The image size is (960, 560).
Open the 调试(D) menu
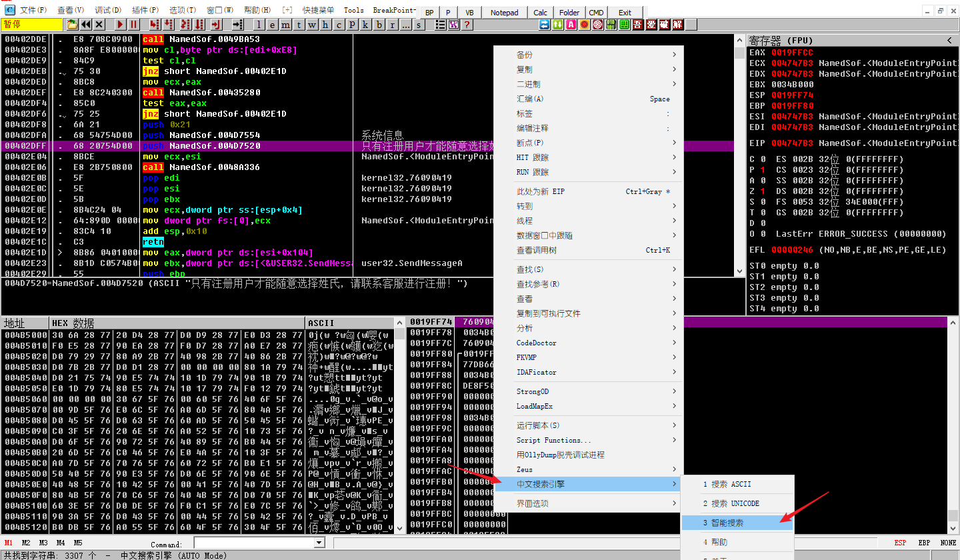108,10
